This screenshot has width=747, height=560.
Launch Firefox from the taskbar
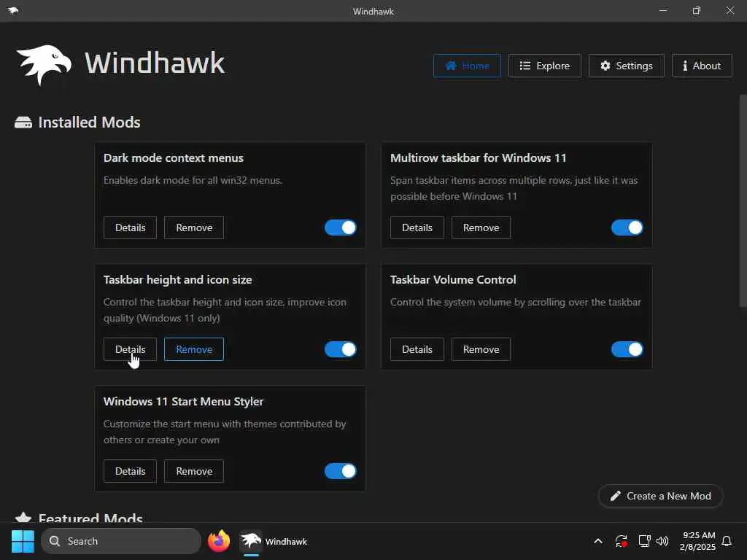pyautogui.click(x=219, y=542)
